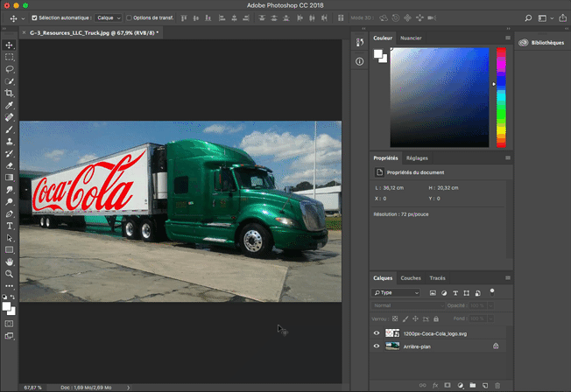Select the Smudge tool
This screenshot has height=392, width=571.
9,189
